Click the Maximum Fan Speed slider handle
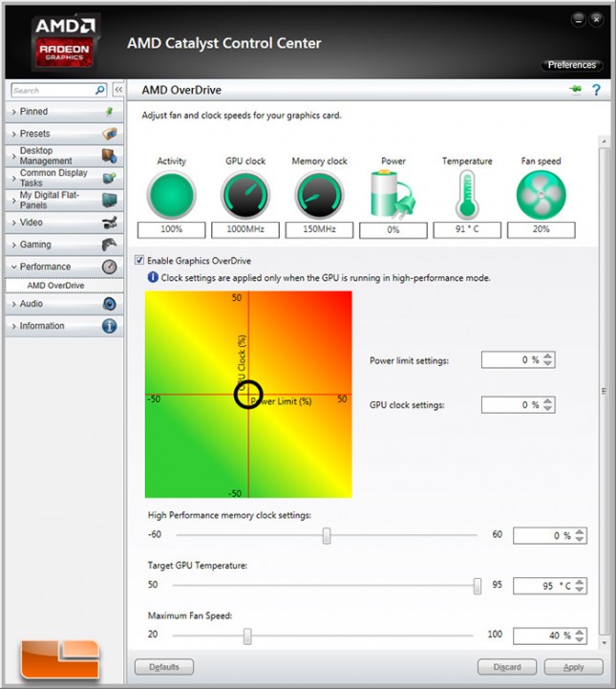The height and width of the screenshot is (689, 616). pyautogui.click(x=247, y=635)
